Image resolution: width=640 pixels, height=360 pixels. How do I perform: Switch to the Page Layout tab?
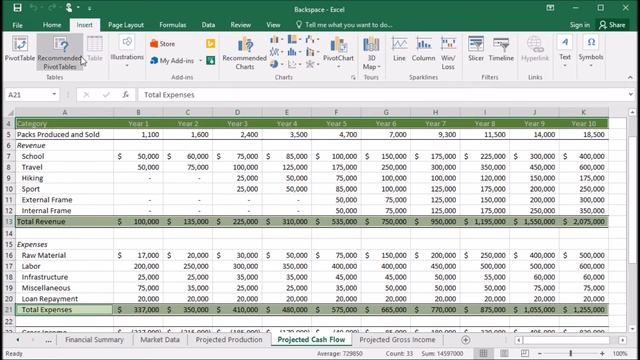click(x=126, y=25)
